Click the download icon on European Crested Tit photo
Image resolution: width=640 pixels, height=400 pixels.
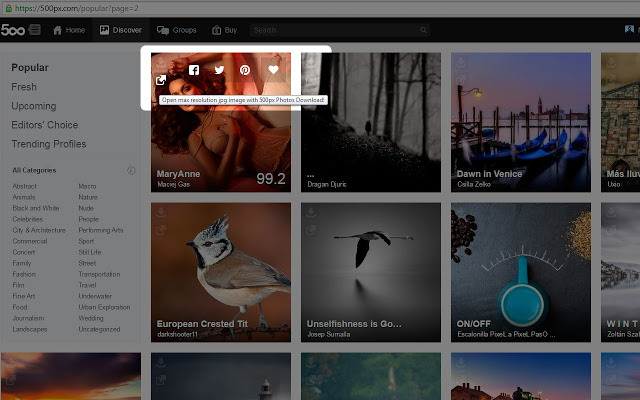click(161, 213)
